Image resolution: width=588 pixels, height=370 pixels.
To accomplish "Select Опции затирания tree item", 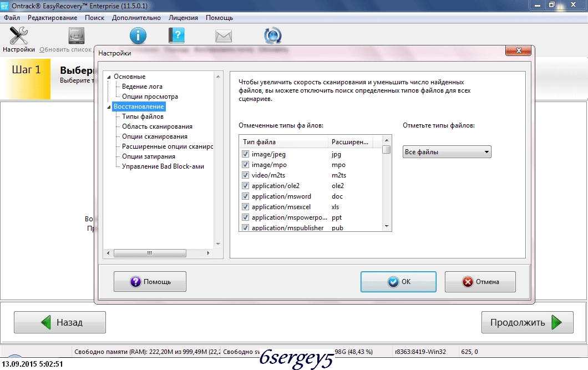I will click(x=149, y=156).
